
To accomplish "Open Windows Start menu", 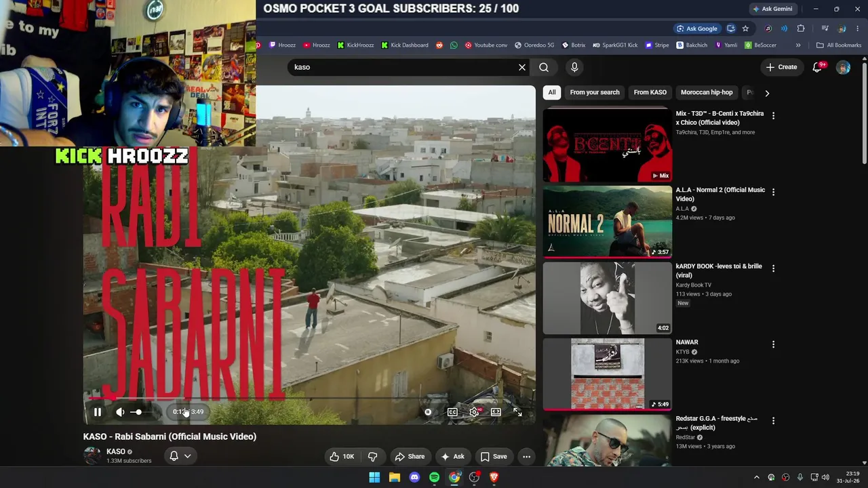I will 374,477.
